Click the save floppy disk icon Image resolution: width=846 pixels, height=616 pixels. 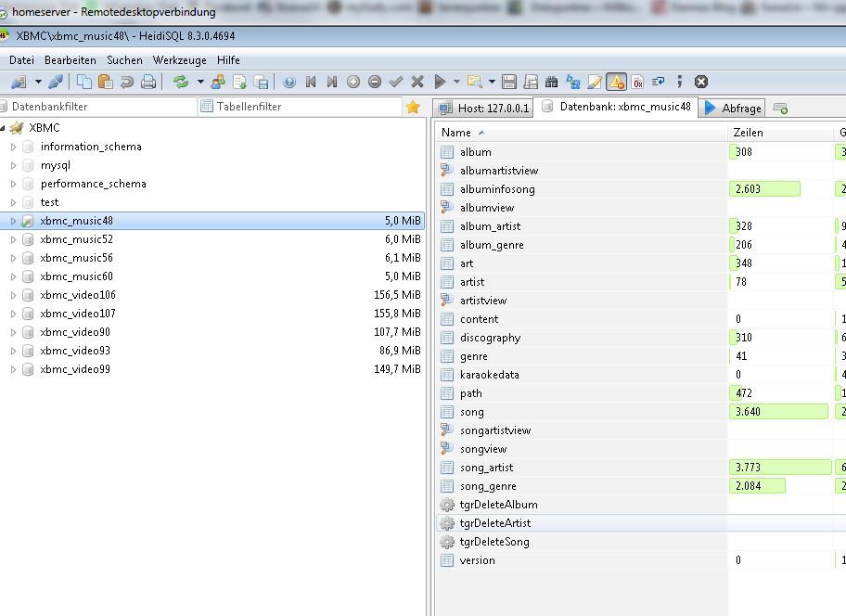pyautogui.click(x=508, y=82)
